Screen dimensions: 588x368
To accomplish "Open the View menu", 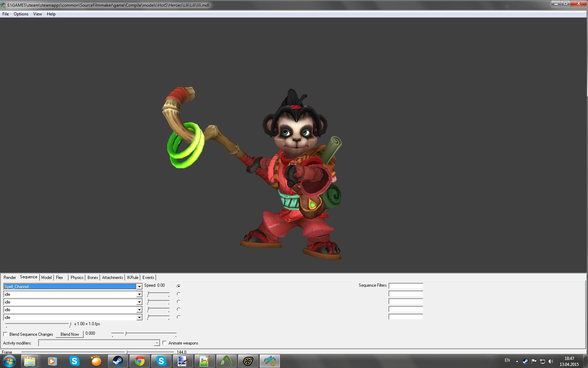I will pyautogui.click(x=37, y=14).
